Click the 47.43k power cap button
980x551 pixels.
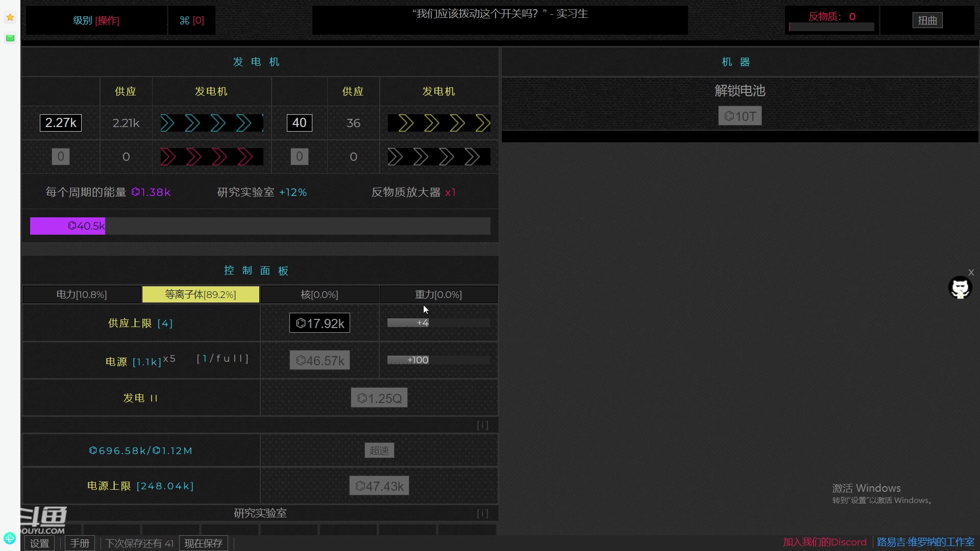pyautogui.click(x=379, y=486)
